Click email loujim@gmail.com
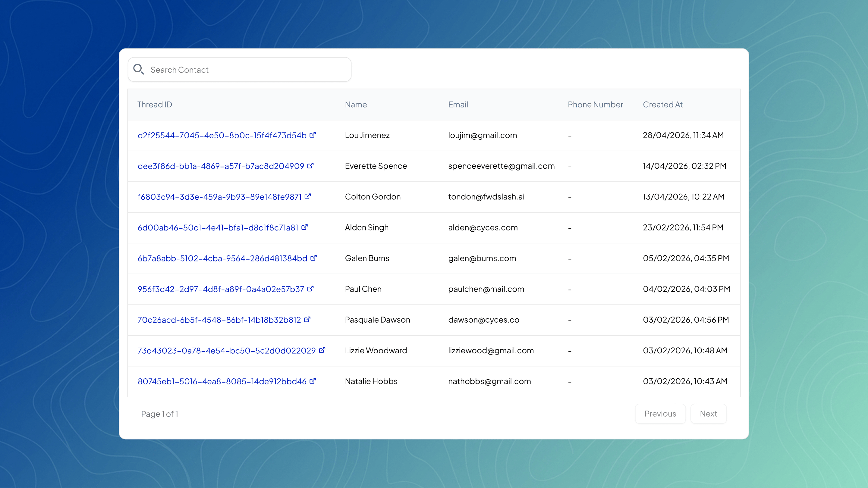868x488 pixels. click(483, 135)
